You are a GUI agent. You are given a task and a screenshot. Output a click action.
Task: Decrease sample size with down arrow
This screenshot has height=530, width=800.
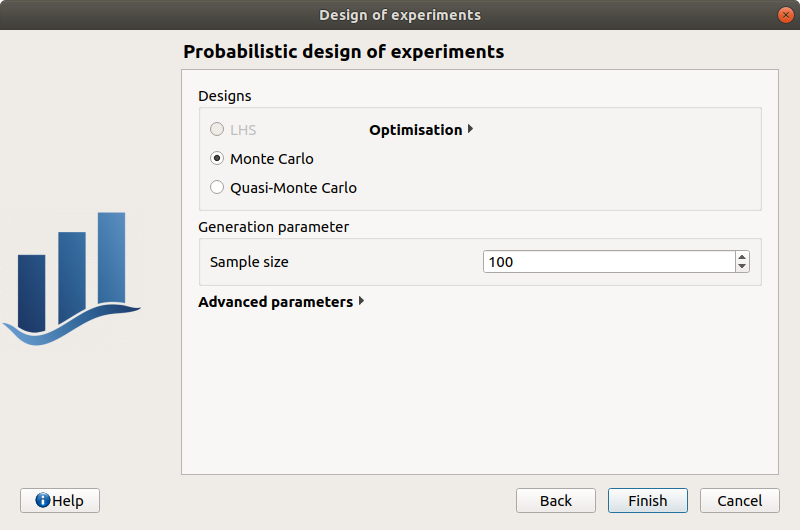click(741, 268)
